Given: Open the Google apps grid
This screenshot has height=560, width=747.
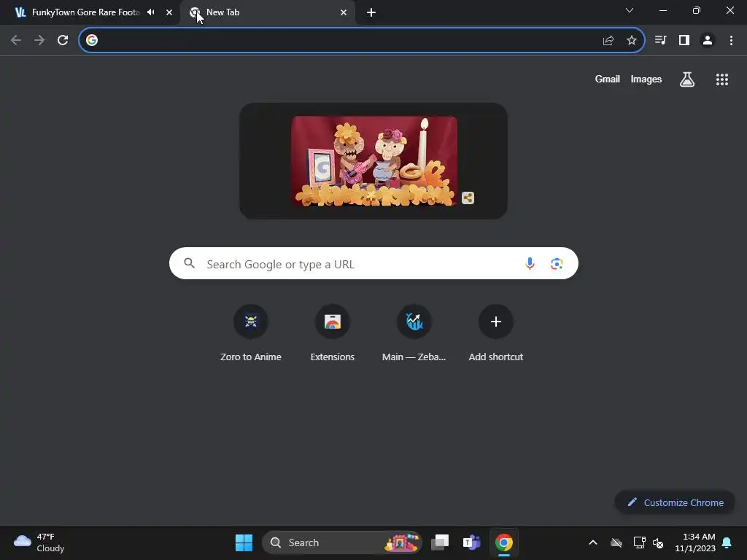Looking at the screenshot, I should coord(722,79).
